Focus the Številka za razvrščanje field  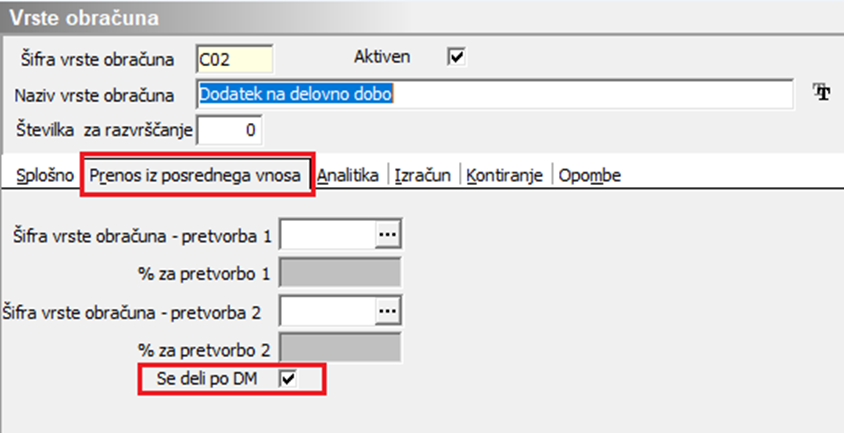(232, 130)
